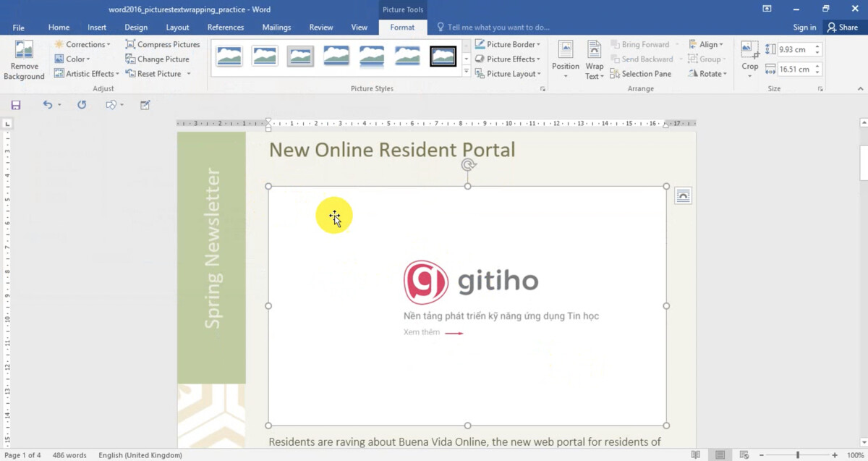The image size is (868, 461).
Task: Click Share button
Action: point(843,28)
